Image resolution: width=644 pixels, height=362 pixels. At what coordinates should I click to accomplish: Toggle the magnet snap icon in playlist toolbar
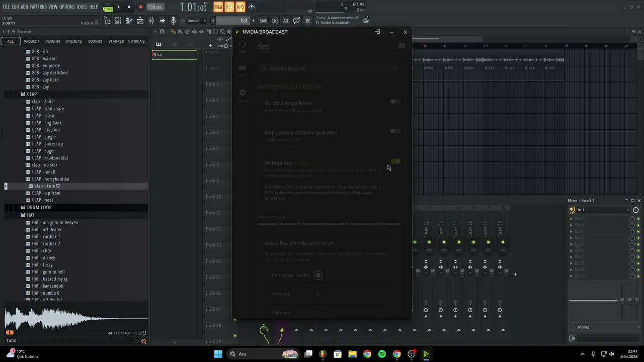click(162, 32)
